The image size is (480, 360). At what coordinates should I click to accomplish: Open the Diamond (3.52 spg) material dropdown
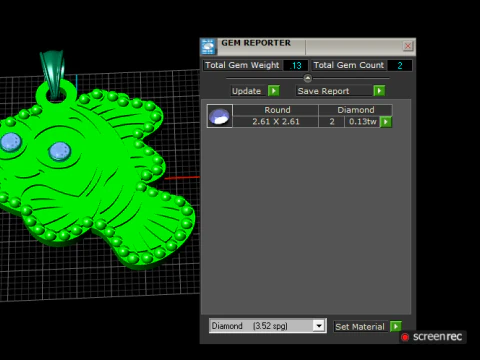319,326
